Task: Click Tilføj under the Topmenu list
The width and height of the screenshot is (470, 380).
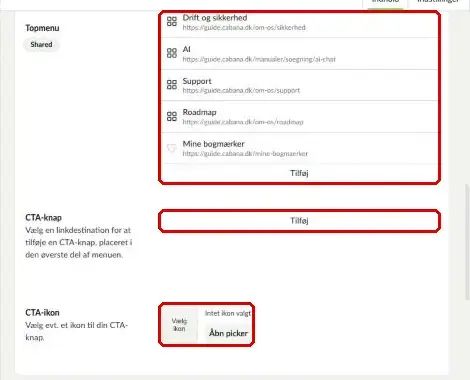Action: tap(299, 173)
